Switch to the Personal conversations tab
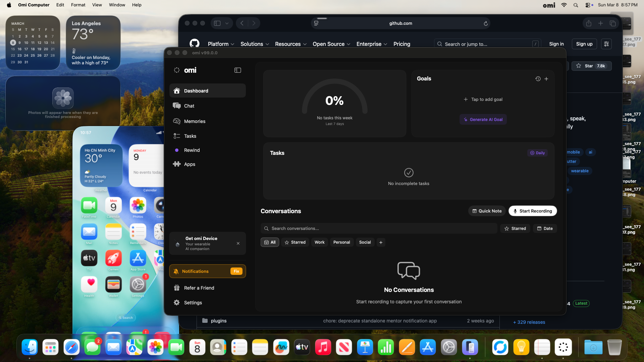 pyautogui.click(x=341, y=242)
